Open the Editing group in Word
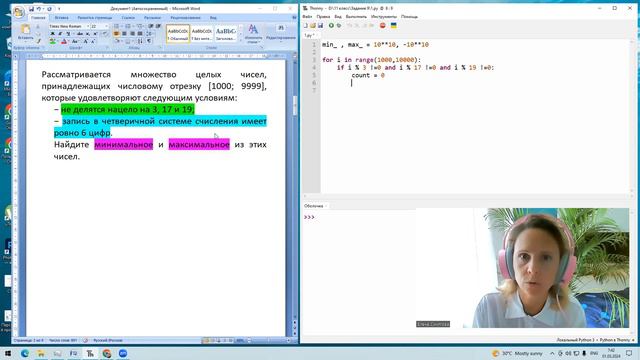 coord(281,33)
